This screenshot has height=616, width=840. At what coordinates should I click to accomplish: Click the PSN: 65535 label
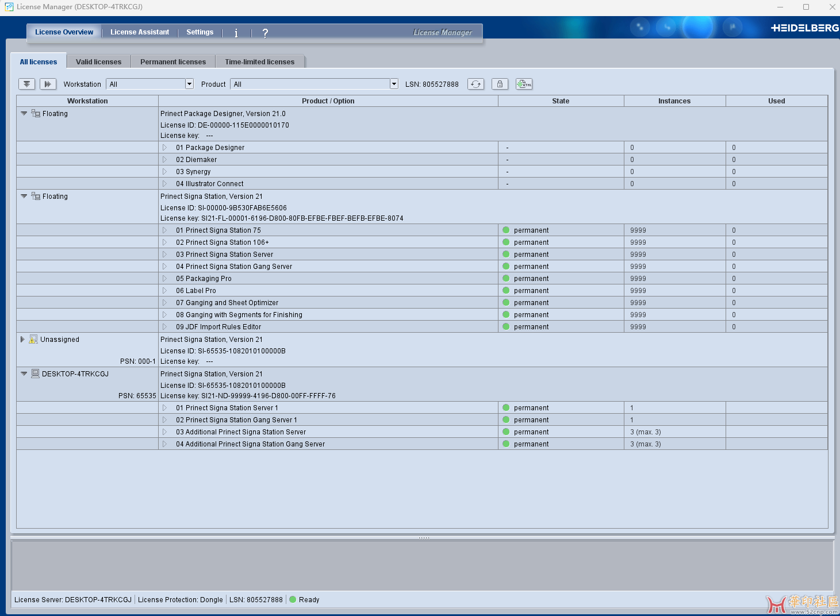pyautogui.click(x=137, y=395)
